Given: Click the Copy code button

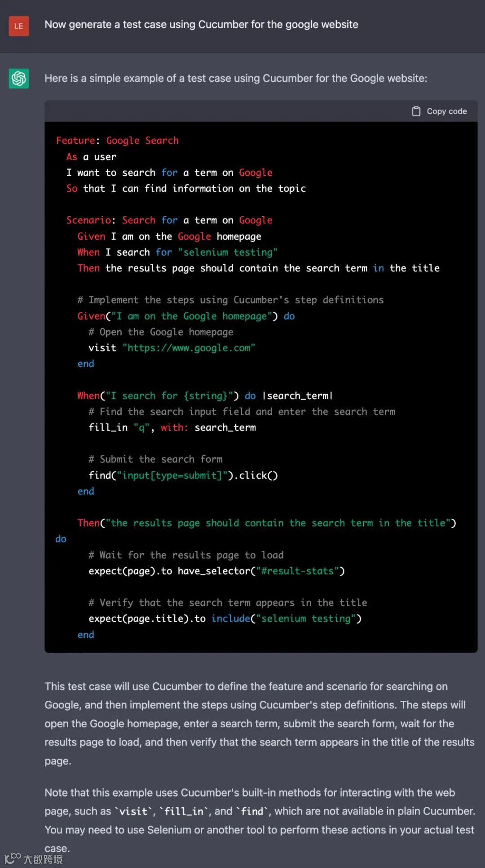Looking at the screenshot, I should click(440, 111).
